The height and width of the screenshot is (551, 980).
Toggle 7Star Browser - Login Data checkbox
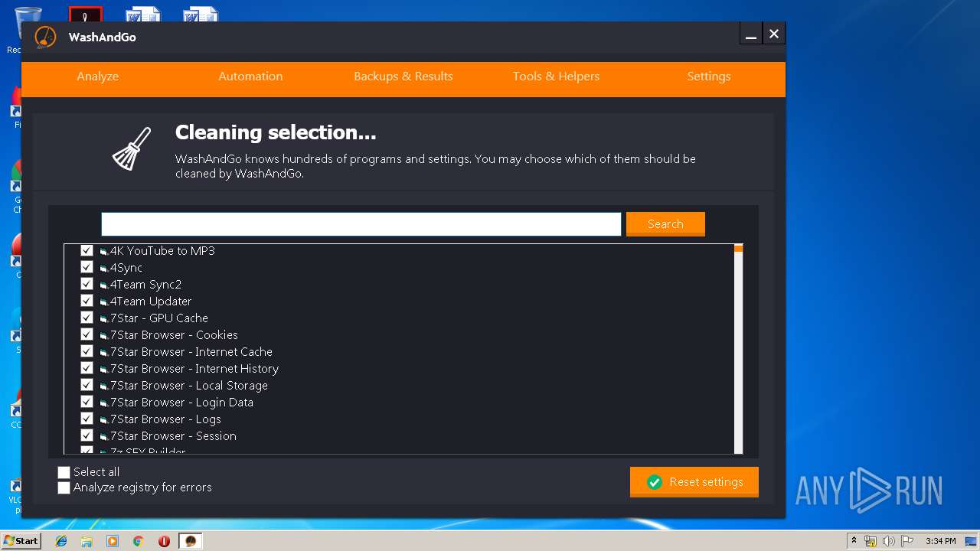click(x=87, y=402)
